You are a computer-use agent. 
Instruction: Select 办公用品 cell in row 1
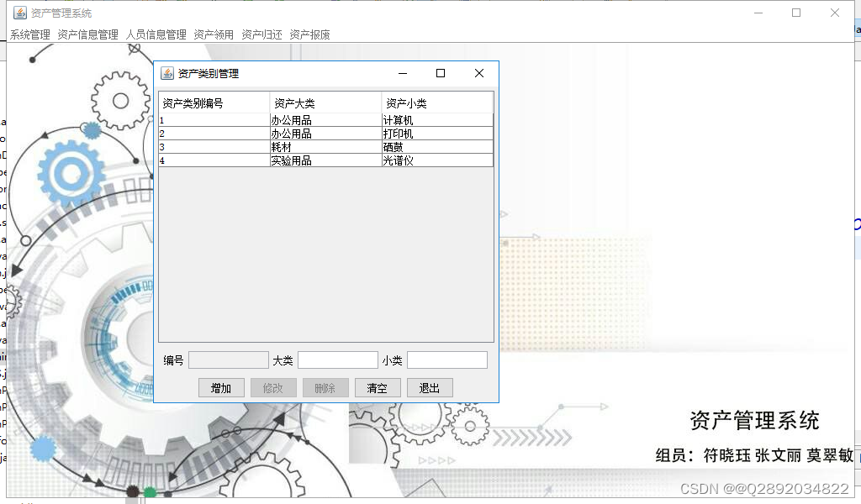[x=325, y=120]
